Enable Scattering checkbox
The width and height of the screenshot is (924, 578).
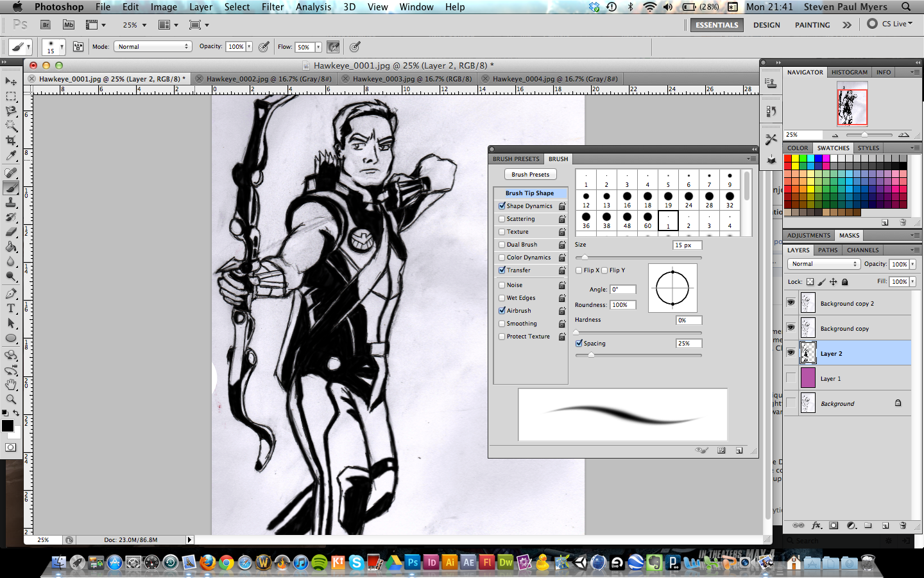pyautogui.click(x=502, y=219)
